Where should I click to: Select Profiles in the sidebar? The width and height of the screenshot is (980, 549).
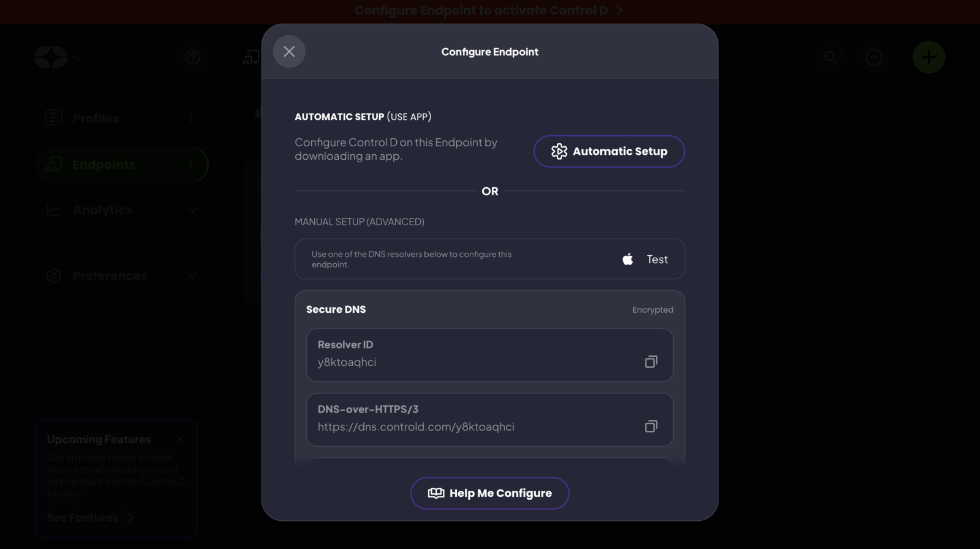point(95,118)
